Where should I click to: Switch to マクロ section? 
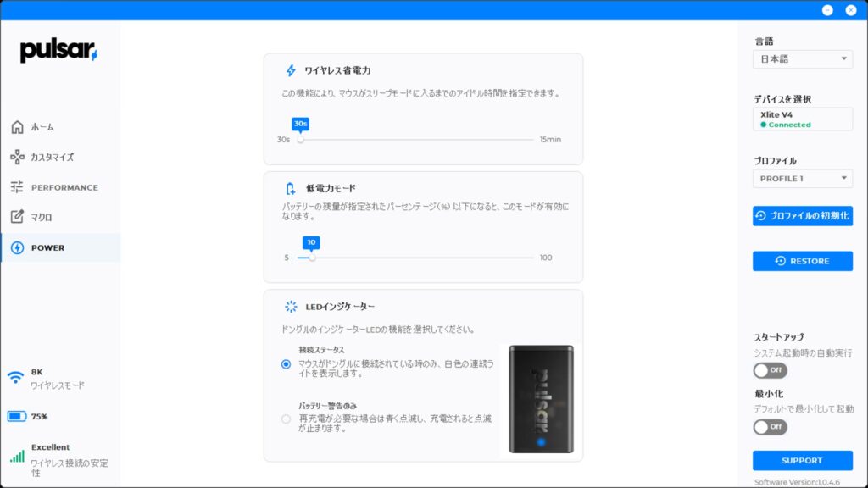tap(42, 218)
